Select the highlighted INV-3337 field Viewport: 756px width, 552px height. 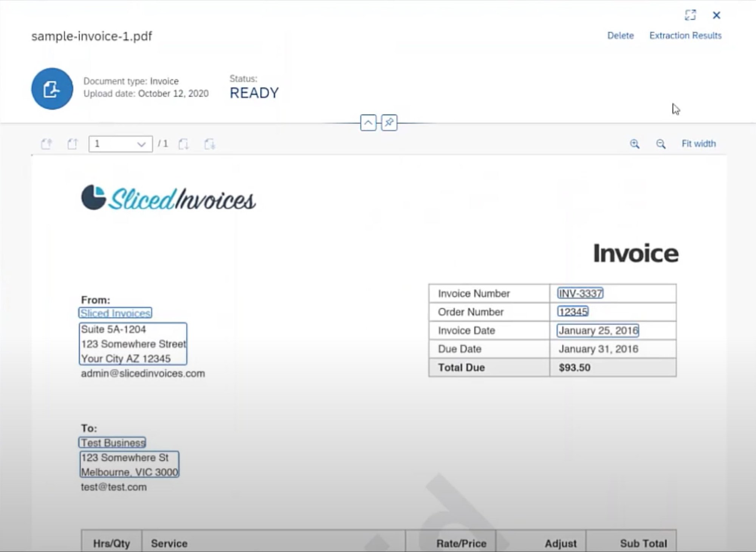pos(580,293)
